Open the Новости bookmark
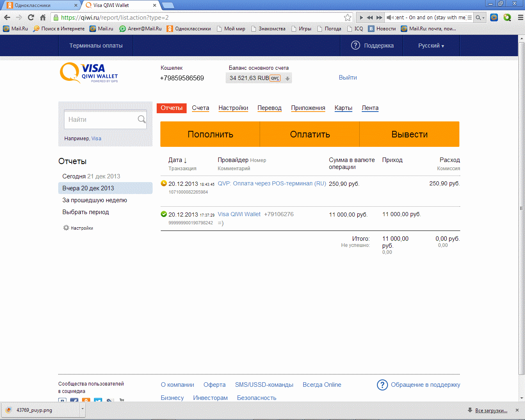 pyautogui.click(x=382, y=29)
